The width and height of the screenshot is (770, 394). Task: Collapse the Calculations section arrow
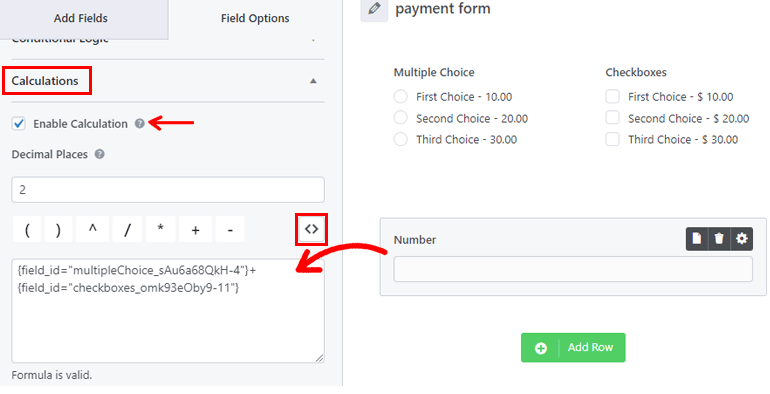pos(313,81)
